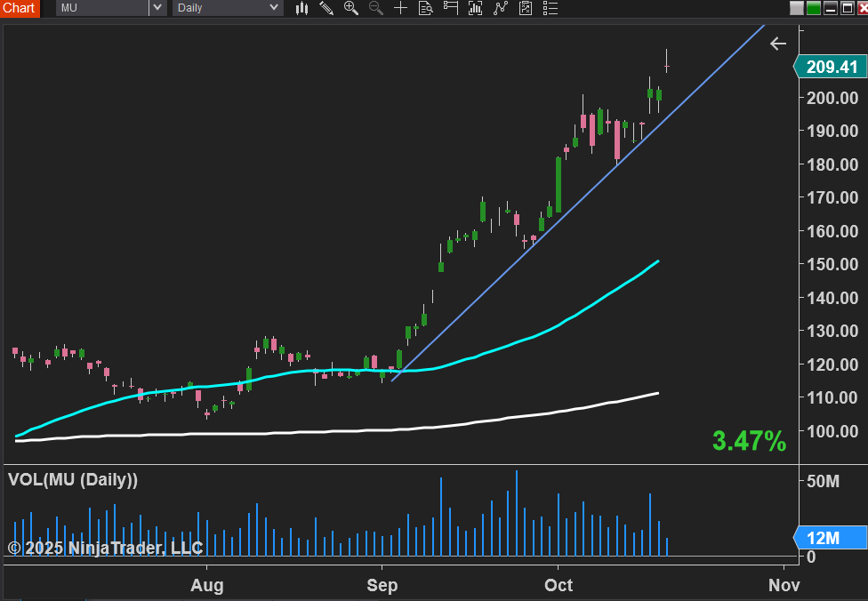Screen dimensions: 868x601
Task: Toggle the cross hair plus icon
Action: click(x=400, y=8)
